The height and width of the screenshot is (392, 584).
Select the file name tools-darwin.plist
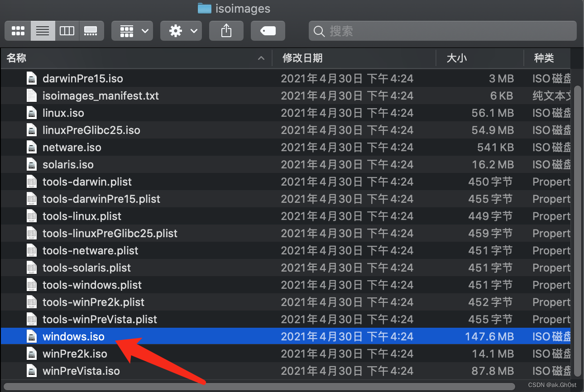87,182
